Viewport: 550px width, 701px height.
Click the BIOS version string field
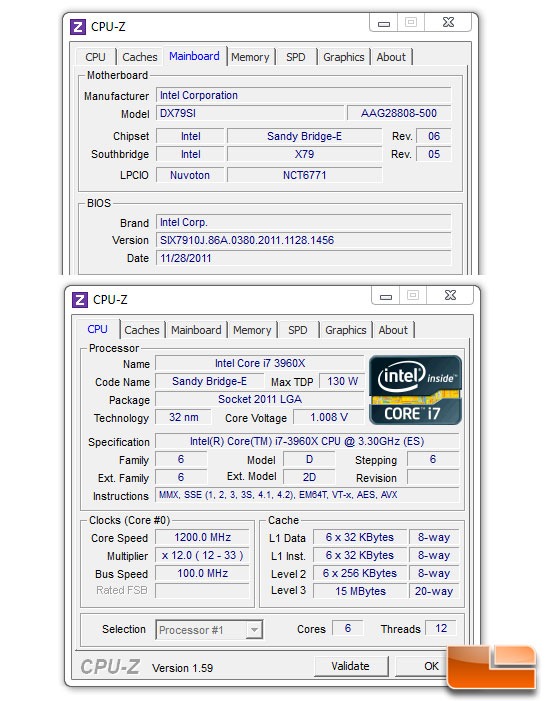(x=304, y=240)
